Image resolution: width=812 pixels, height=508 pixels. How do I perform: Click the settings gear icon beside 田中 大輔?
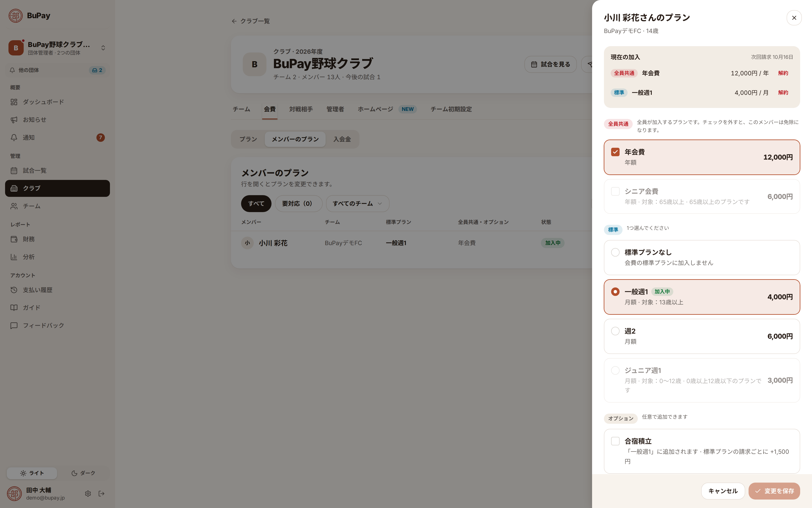pyautogui.click(x=88, y=494)
